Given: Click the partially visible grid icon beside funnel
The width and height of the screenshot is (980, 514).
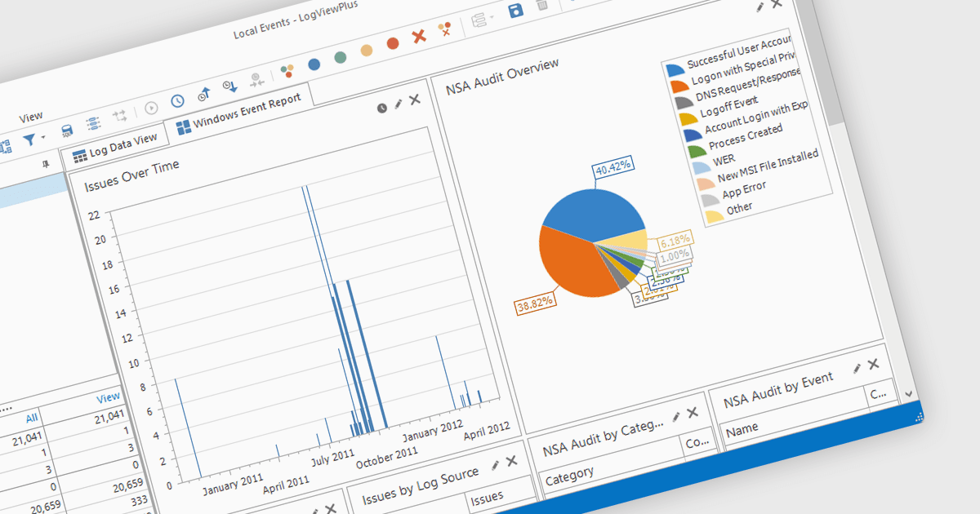Looking at the screenshot, I should pos(6,147).
